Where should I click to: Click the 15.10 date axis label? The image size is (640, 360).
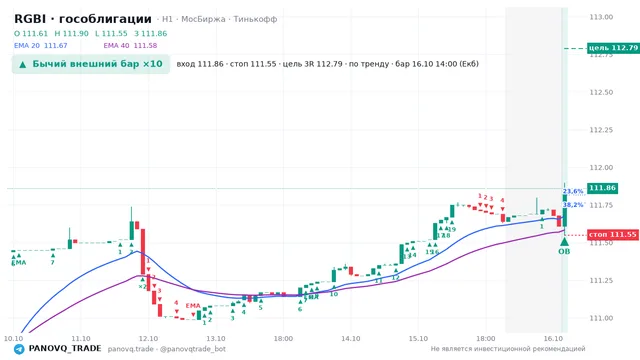click(x=418, y=339)
